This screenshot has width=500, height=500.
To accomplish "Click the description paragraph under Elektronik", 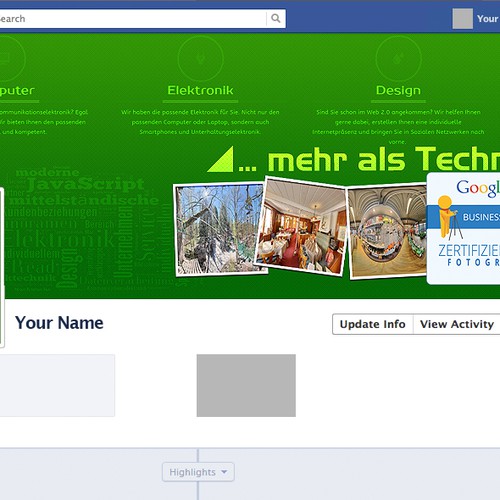I will coord(200,122).
